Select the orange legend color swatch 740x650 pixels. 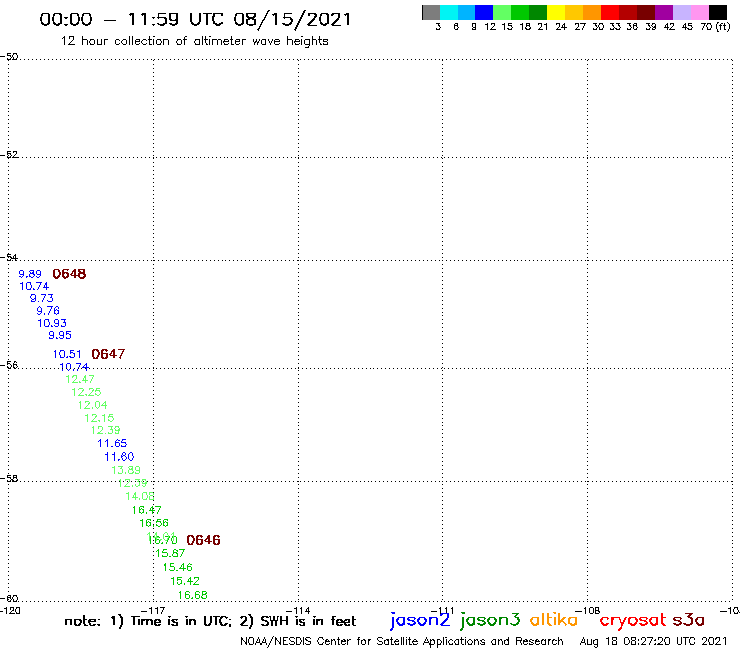coord(592,12)
